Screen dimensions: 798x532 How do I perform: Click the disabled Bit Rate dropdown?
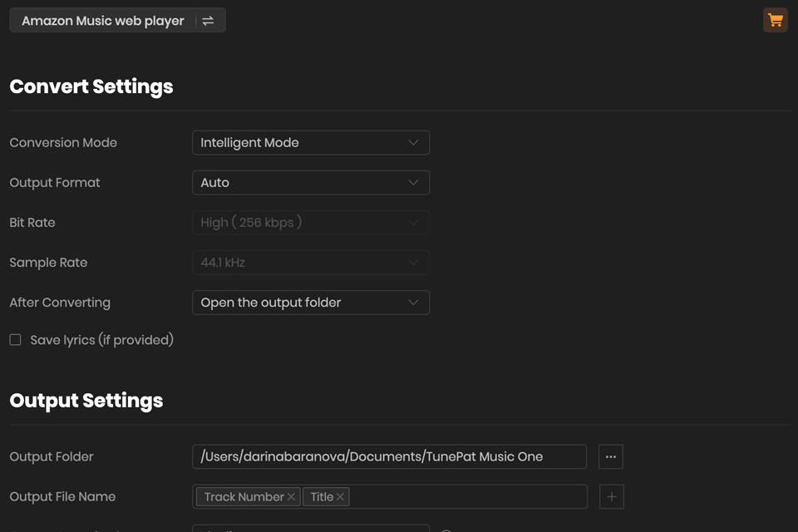pyautogui.click(x=310, y=223)
